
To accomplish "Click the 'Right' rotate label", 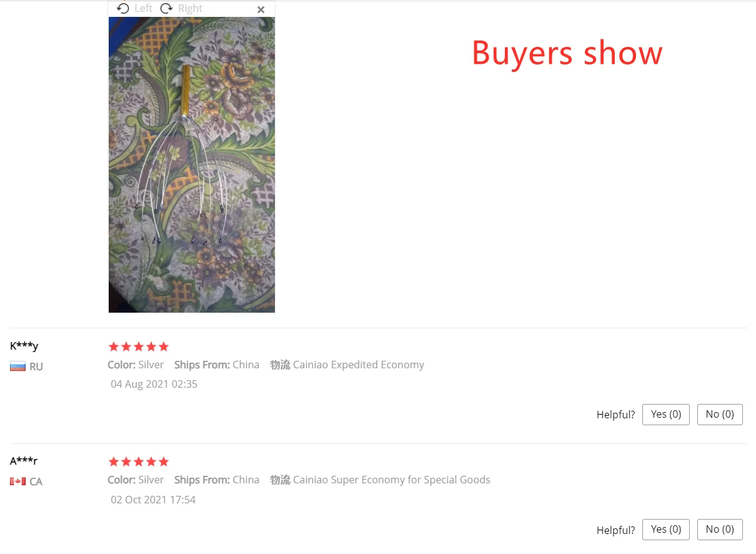I will tap(190, 8).
